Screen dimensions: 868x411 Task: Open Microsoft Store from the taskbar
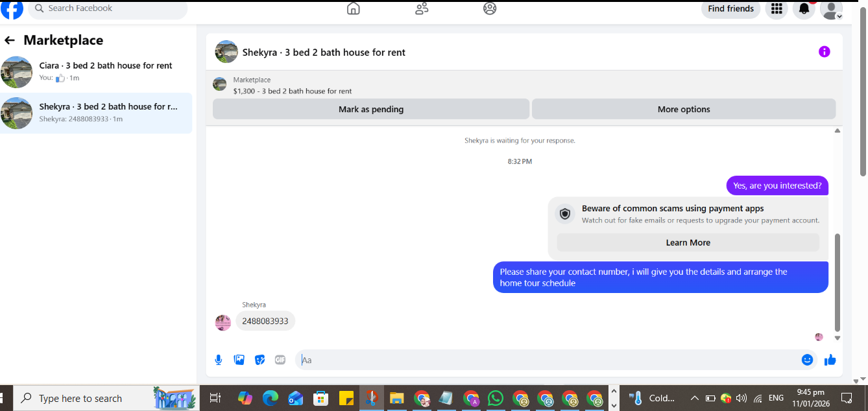tap(320, 398)
